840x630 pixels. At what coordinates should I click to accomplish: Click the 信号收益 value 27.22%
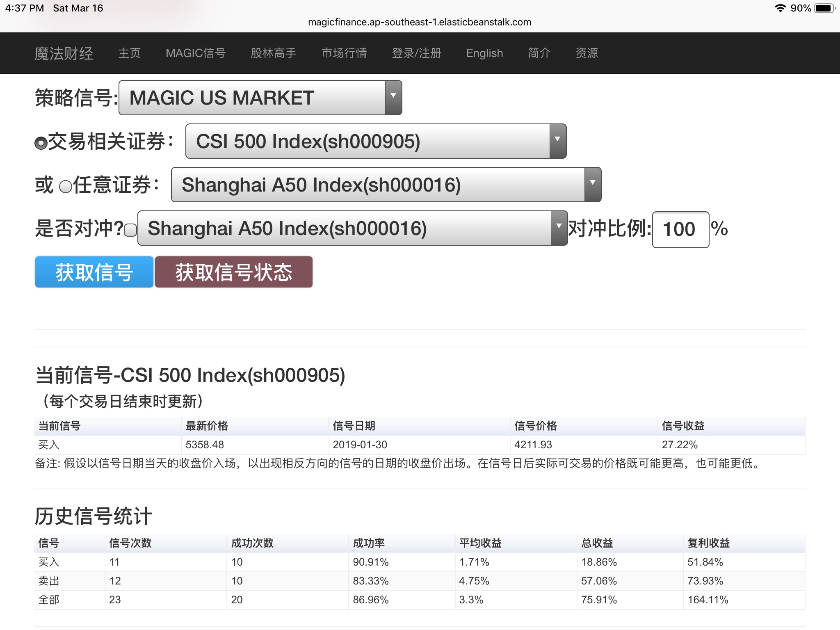point(680,445)
